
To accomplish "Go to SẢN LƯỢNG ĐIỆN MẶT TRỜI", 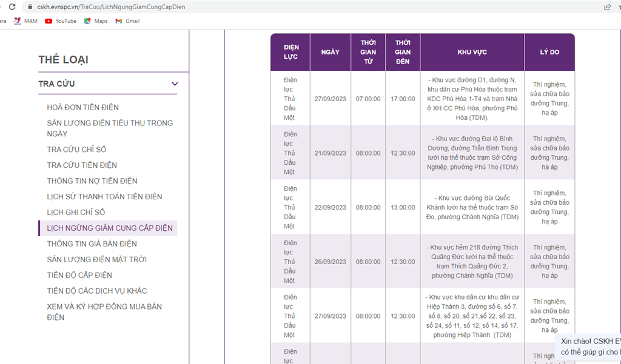I will point(96,260).
